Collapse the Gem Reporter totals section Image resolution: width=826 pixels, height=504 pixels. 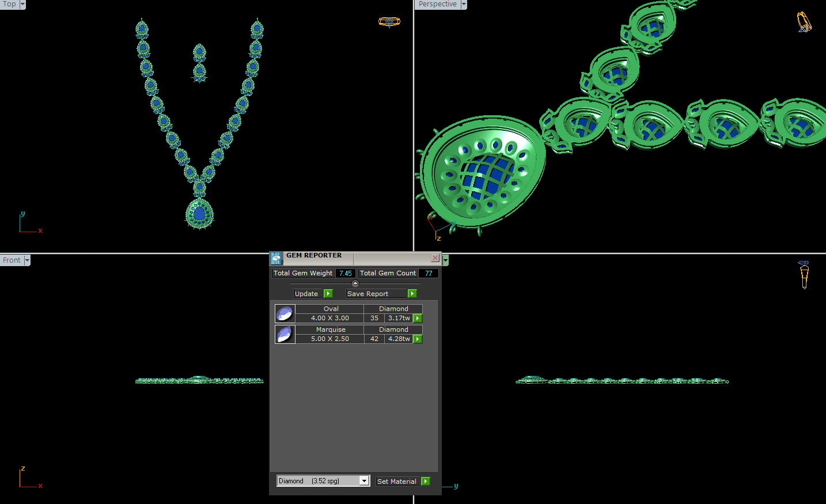(355, 283)
